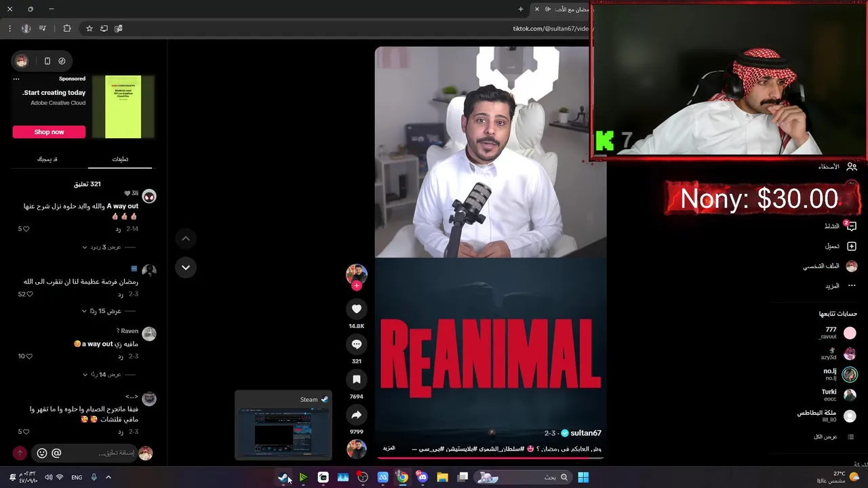Open followed account azy3d

(x=838, y=354)
